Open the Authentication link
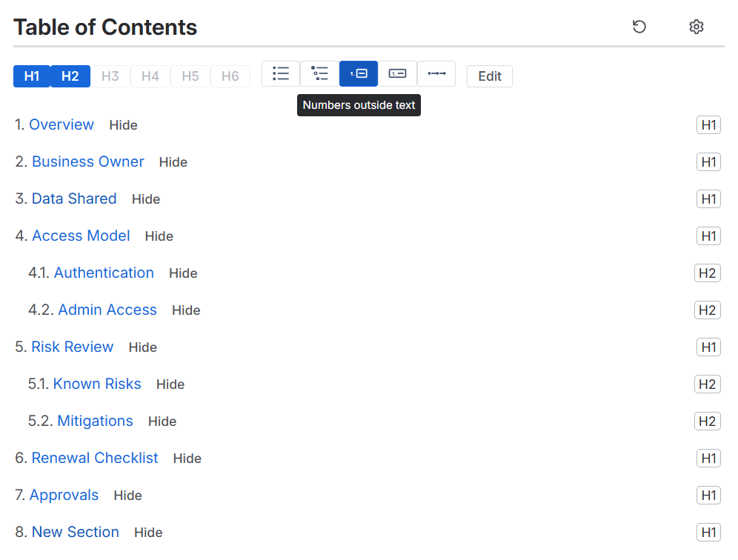Viewport: 738px width, 560px height. coord(104,273)
